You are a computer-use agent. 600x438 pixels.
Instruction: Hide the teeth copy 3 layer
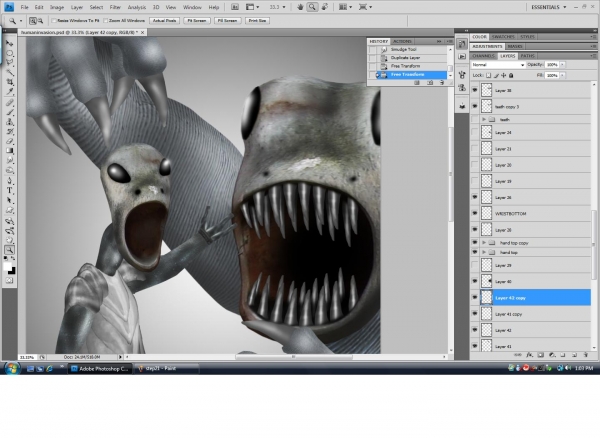tap(475, 106)
